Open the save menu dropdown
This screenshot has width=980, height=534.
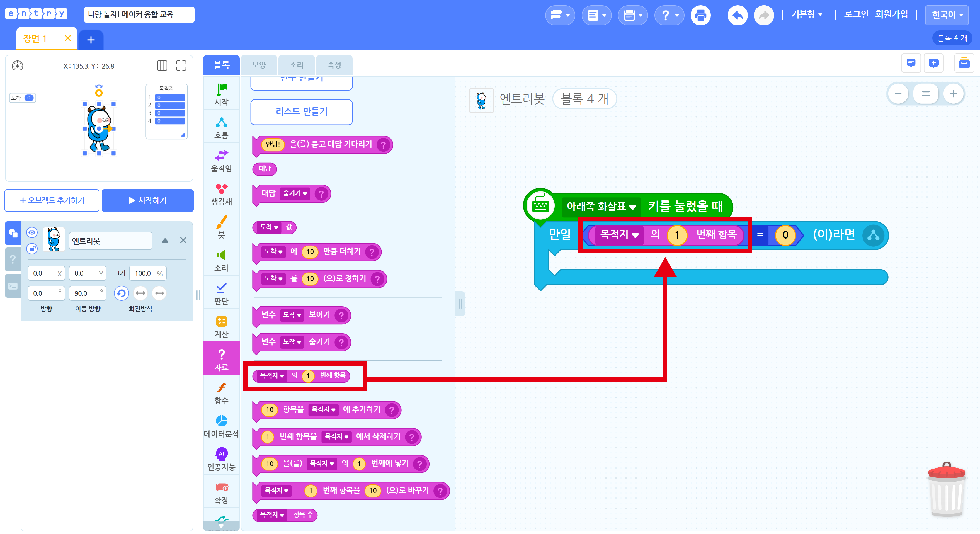(633, 16)
